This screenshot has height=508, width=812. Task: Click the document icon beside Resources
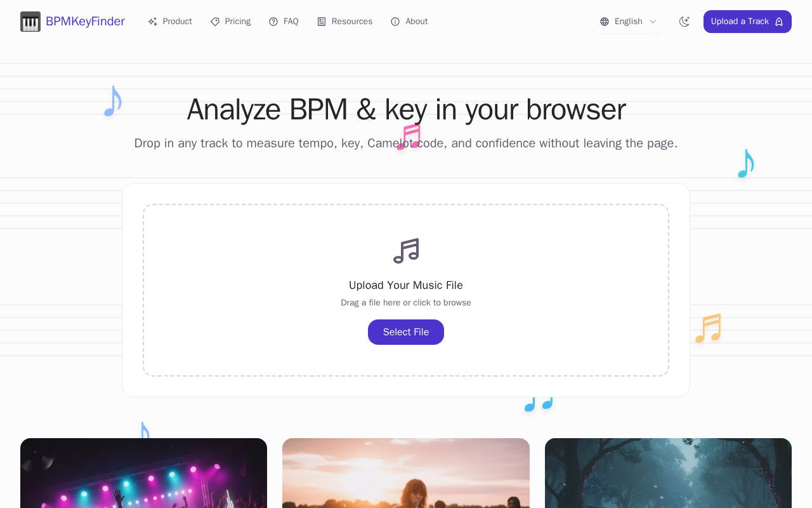(x=322, y=22)
